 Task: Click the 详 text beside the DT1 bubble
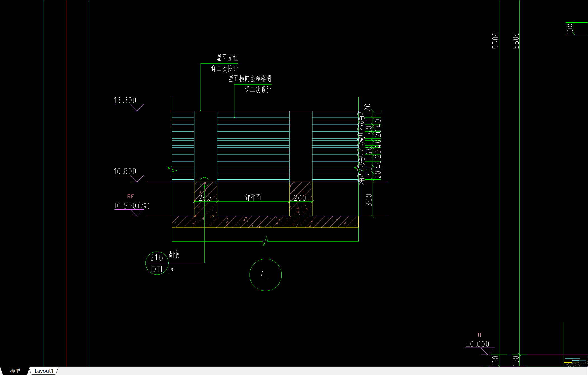coord(171,271)
